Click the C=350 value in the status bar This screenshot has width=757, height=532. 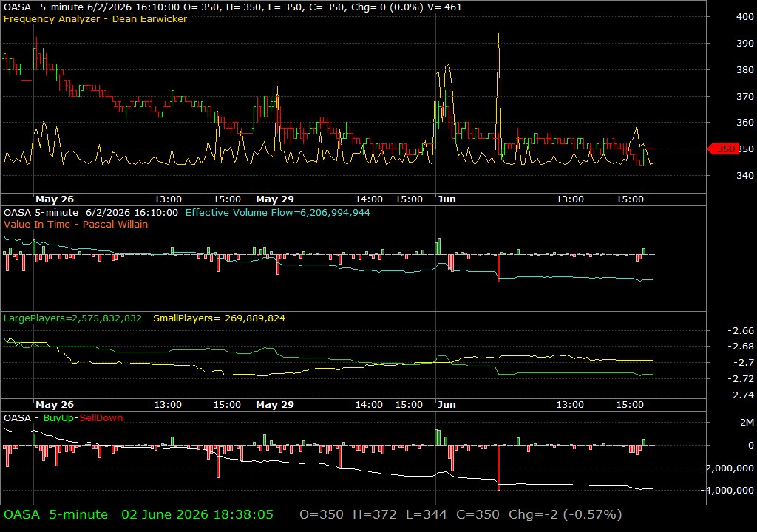pyautogui.click(x=478, y=514)
